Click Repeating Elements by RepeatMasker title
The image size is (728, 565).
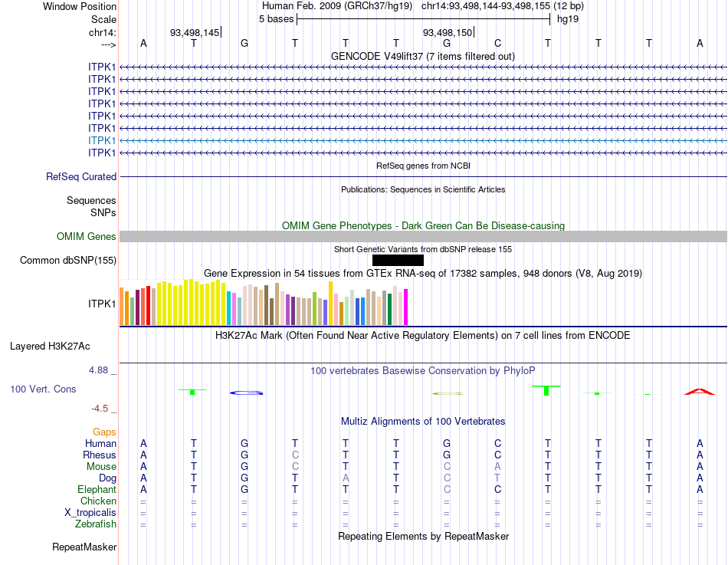pyautogui.click(x=424, y=536)
